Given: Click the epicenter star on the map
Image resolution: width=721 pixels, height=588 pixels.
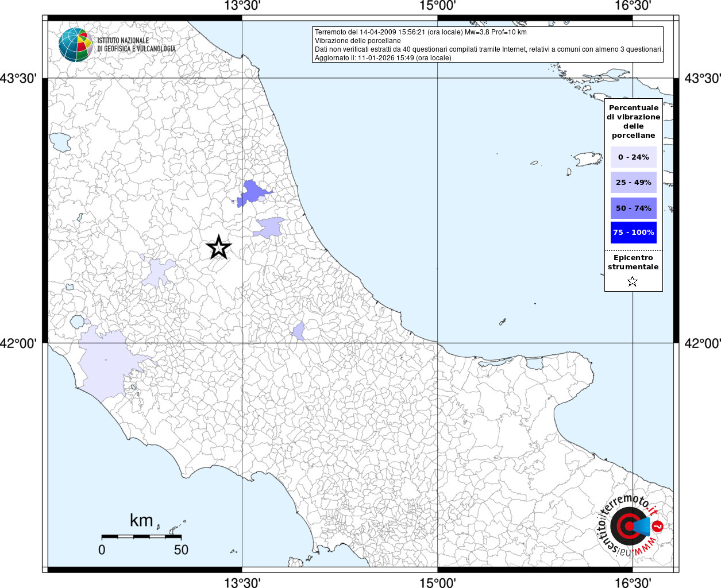Looking at the screenshot, I should (x=218, y=247).
